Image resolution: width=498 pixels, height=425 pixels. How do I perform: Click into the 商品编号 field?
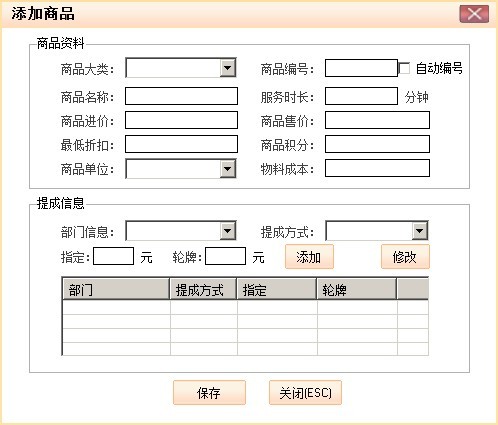pyautogui.click(x=361, y=68)
